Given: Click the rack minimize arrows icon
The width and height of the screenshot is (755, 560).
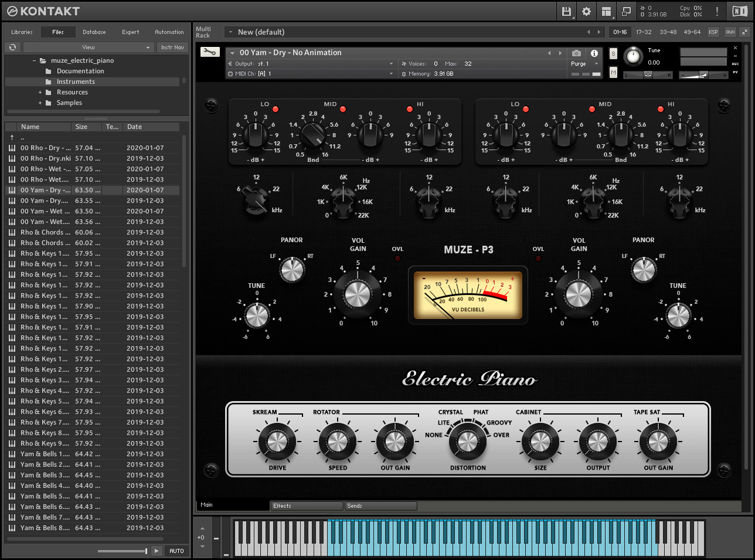Looking at the screenshot, I should (x=745, y=32).
